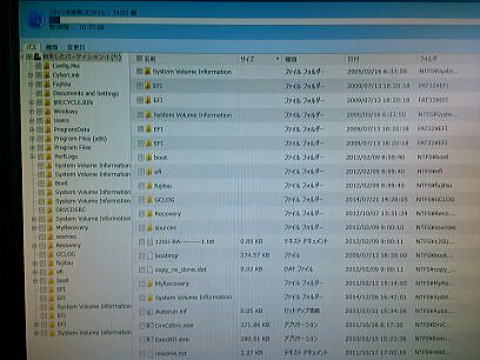Click the sources folder icon in file list

(x=149, y=228)
